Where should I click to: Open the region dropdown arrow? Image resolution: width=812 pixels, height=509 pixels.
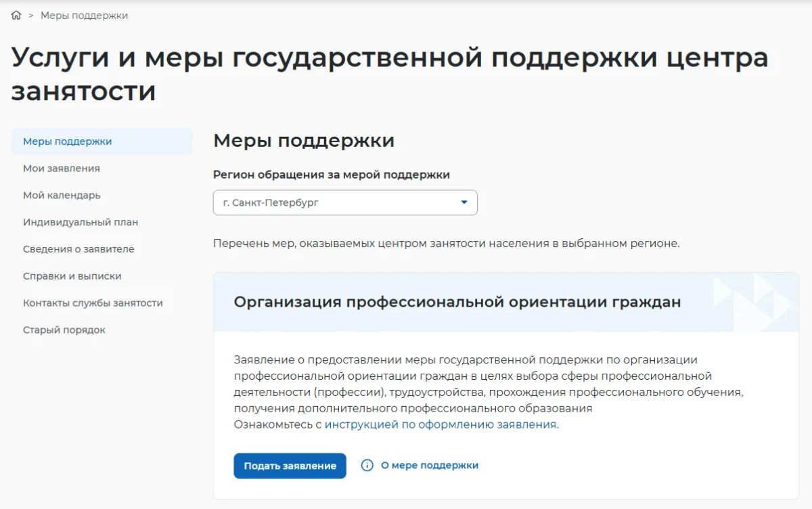pos(464,202)
